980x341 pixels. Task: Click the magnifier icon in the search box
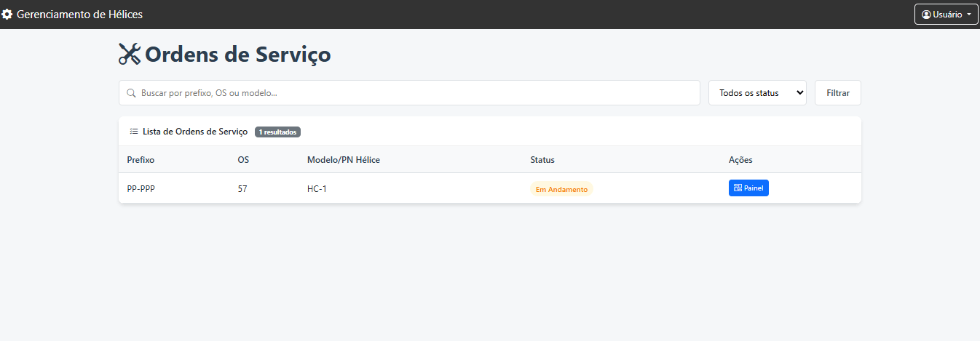click(131, 93)
